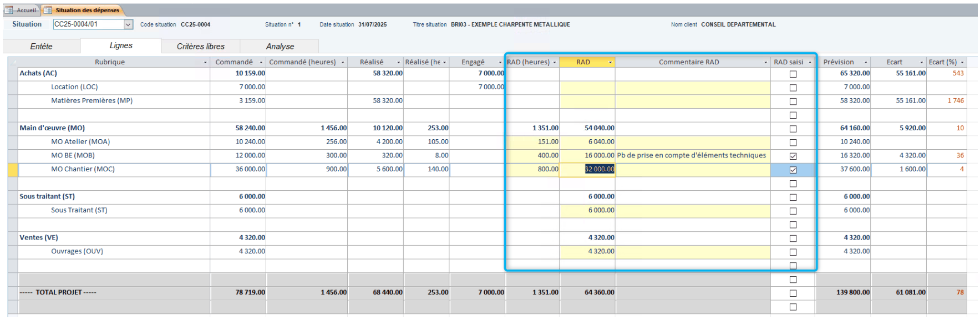Select the RAD heures cell for MO Atelier
This screenshot has width=980, height=325.
click(x=532, y=142)
